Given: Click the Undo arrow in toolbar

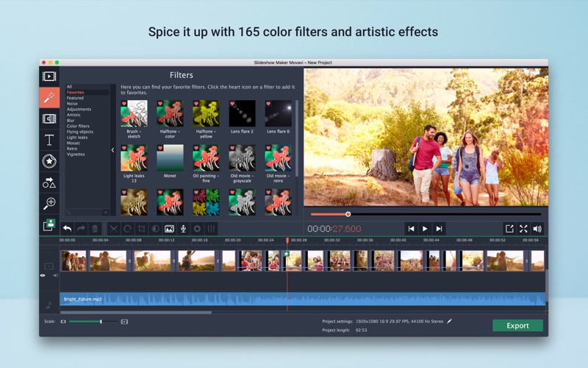Looking at the screenshot, I should pyautogui.click(x=67, y=229).
